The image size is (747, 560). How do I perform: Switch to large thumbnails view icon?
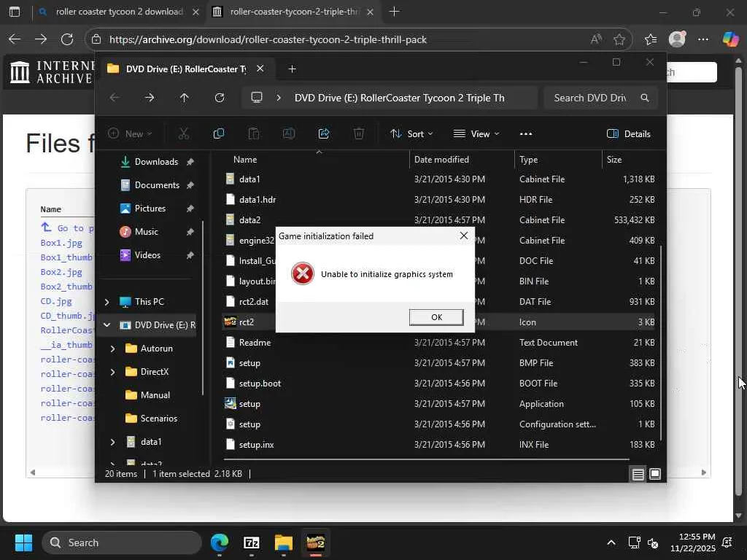coord(655,474)
